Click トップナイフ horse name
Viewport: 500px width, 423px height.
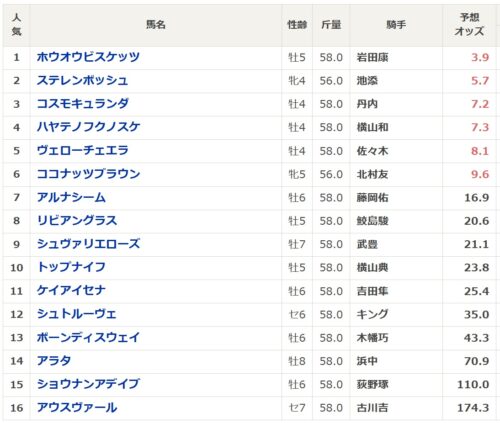(x=71, y=267)
